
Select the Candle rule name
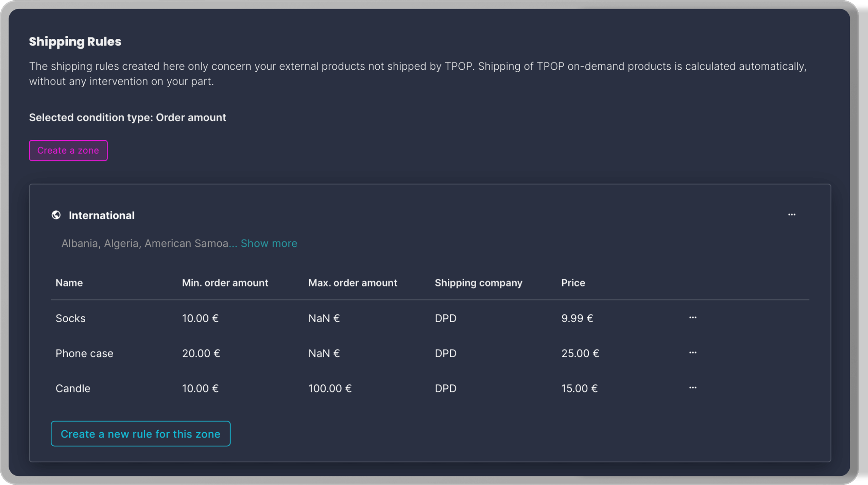click(73, 388)
